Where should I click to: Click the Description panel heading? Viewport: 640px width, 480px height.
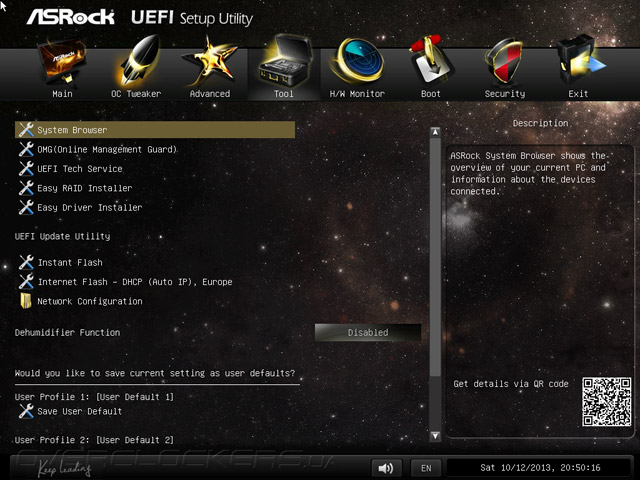(540, 123)
